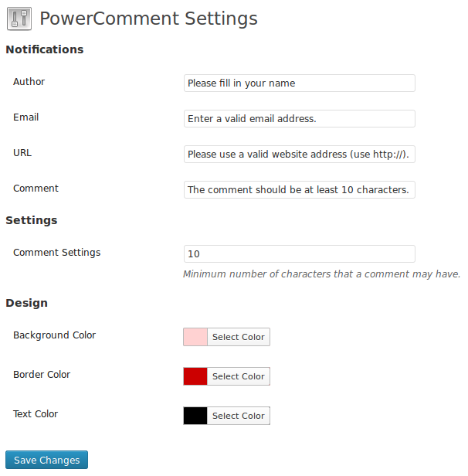Click the Email label
Viewport: 468px width, 476px height.
(x=25, y=117)
